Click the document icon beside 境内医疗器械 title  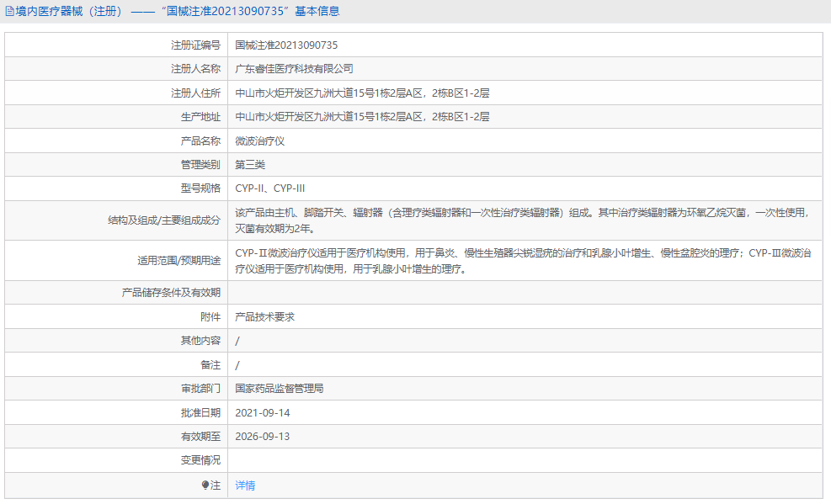tap(9, 11)
